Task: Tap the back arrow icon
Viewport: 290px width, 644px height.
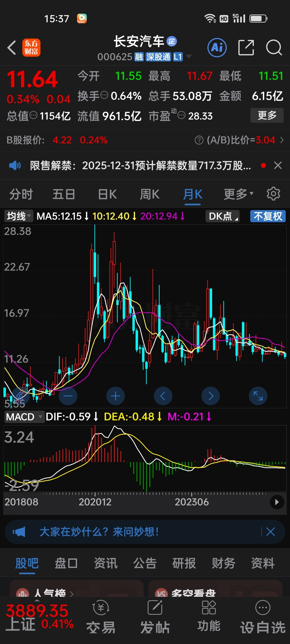Action: [12, 48]
